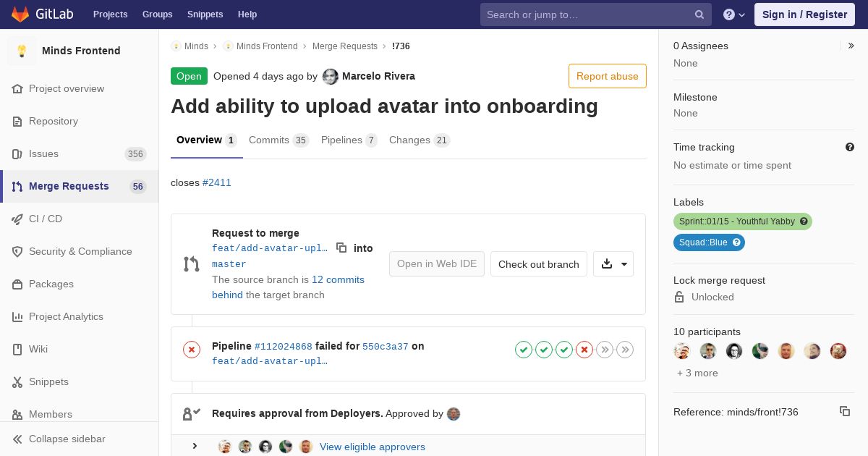868x456 pixels.
Task: Open the Help question mark menu
Action: click(x=734, y=14)
